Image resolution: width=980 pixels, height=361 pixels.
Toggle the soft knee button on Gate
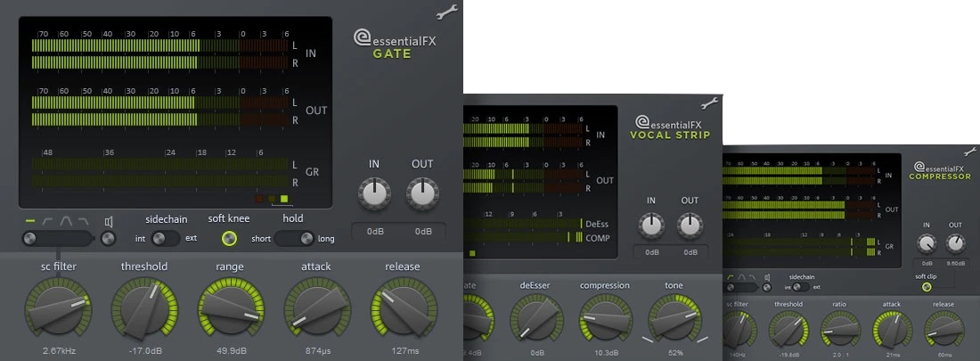pos(230,238)
